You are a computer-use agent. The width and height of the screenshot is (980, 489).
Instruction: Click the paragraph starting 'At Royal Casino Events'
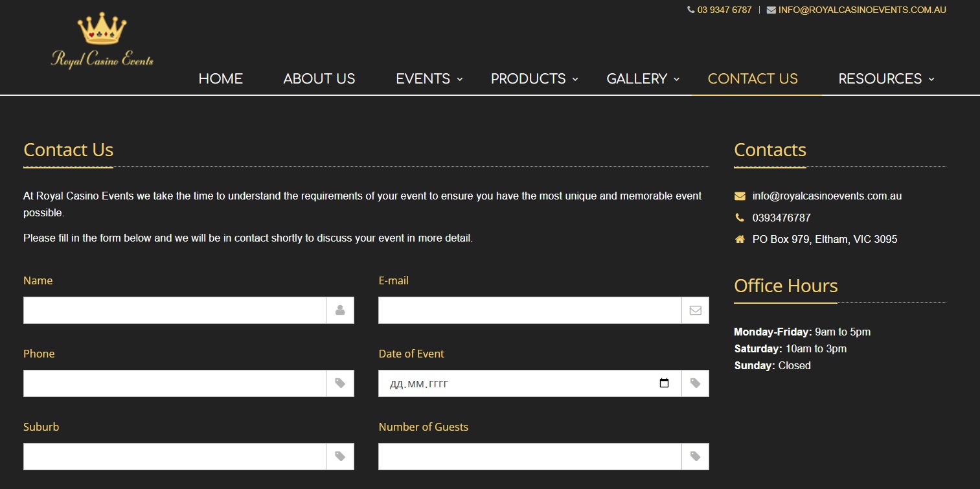coord(363,204)
